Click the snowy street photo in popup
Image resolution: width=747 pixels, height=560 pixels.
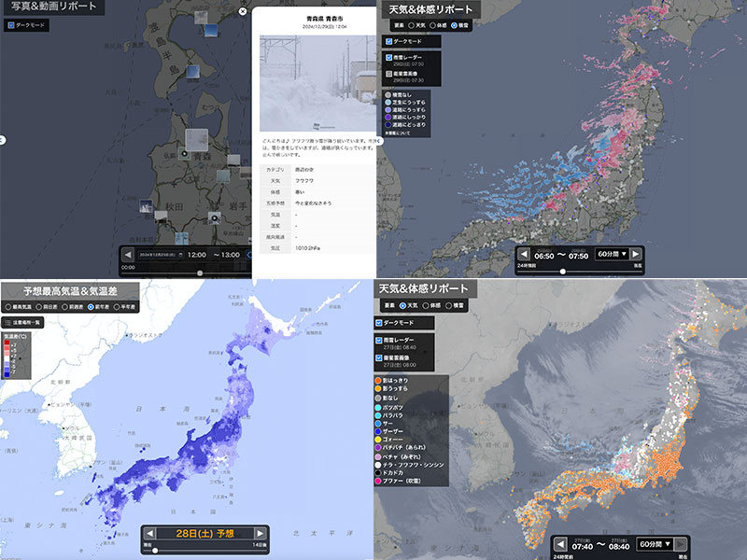[x=314, y=83]
